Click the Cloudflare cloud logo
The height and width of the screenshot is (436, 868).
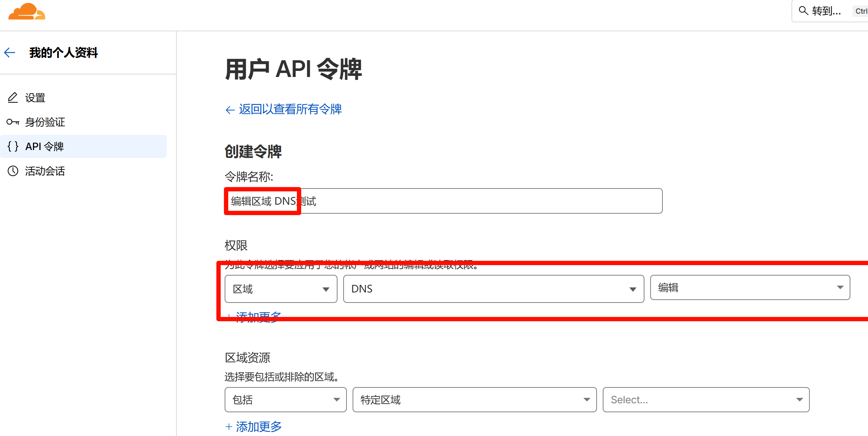[27, 12]
